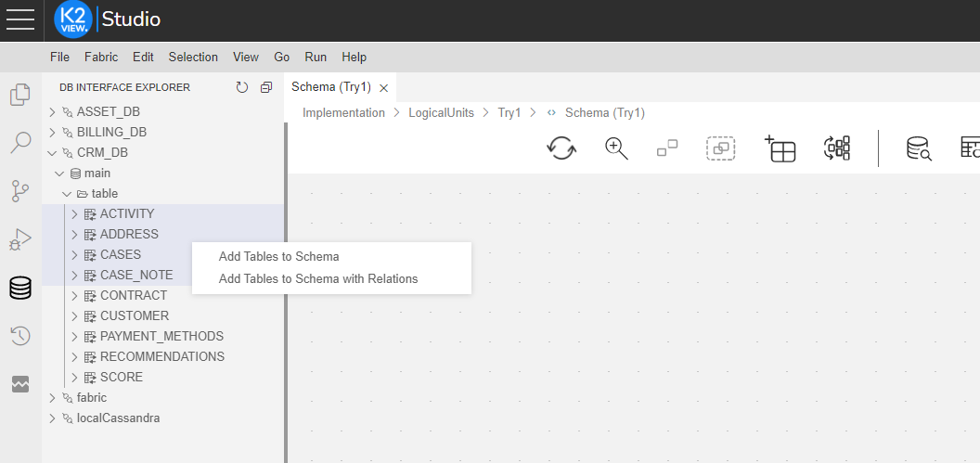The height and width of the screenshot is (463, 980).
Task: Expand the ASSET_DB interface node
Action: [53, 112]
